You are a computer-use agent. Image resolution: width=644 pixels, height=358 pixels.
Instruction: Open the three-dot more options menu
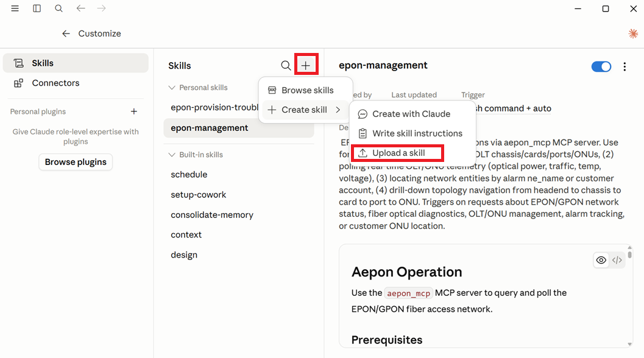point(625,66)
